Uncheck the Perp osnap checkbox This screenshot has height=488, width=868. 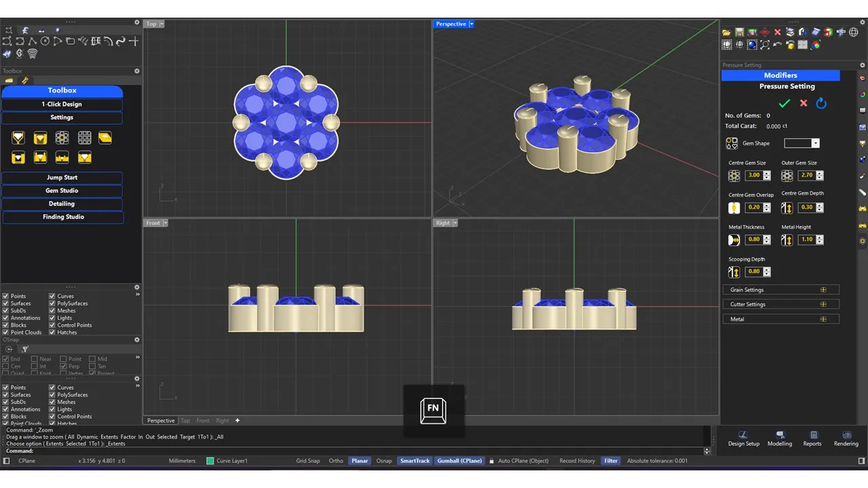point(63,367)
